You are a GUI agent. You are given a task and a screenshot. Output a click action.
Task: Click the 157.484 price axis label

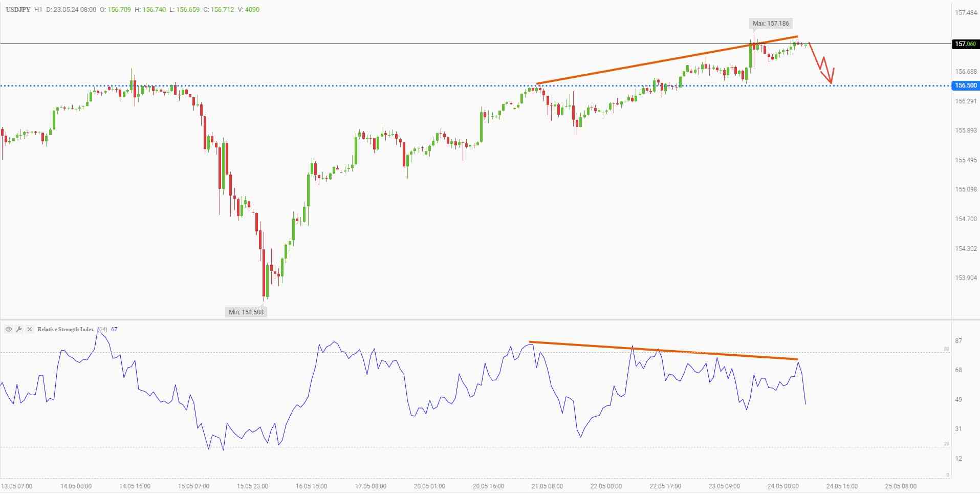(966, 13)
